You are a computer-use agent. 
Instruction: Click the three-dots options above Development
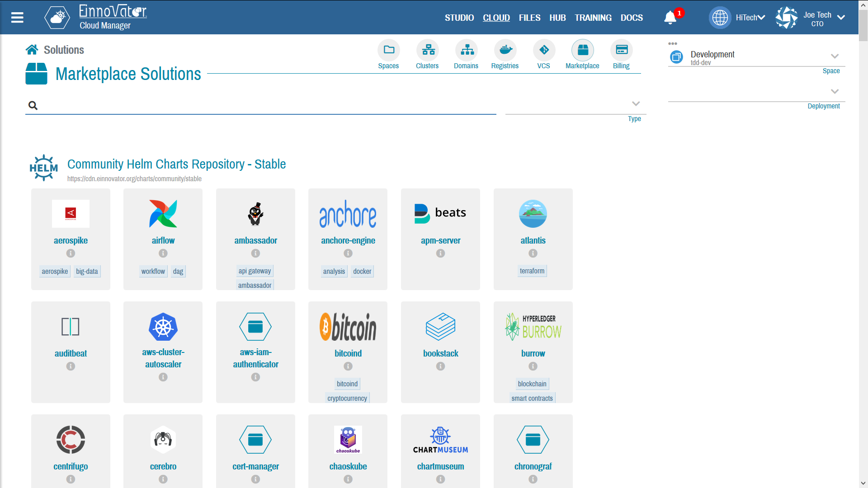pyautogui.click(x=673, y=43)
